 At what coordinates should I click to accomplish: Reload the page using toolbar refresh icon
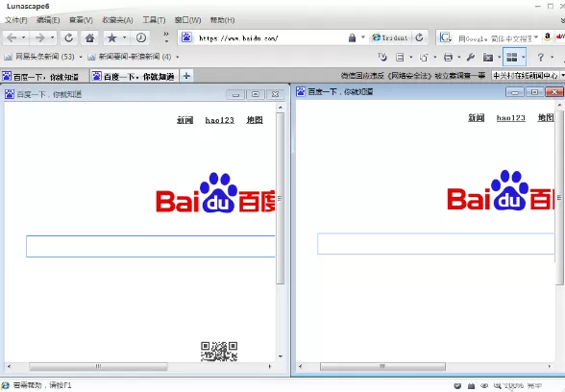coord(68,37)
